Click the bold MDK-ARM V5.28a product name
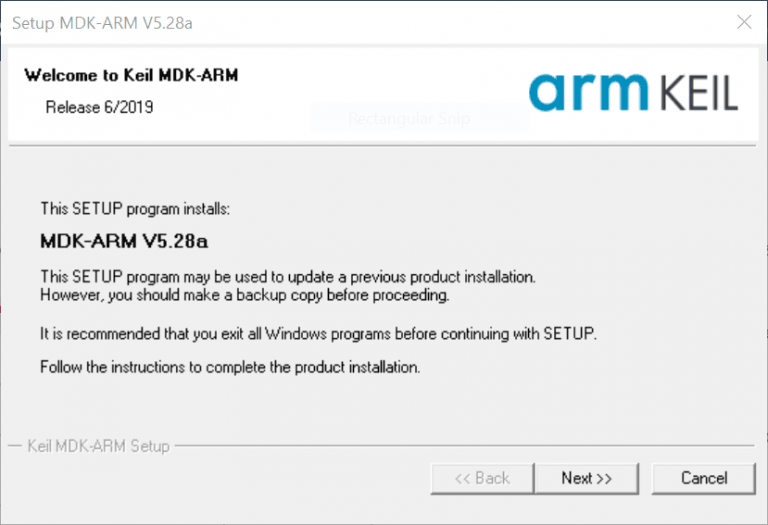 point(124,241)
